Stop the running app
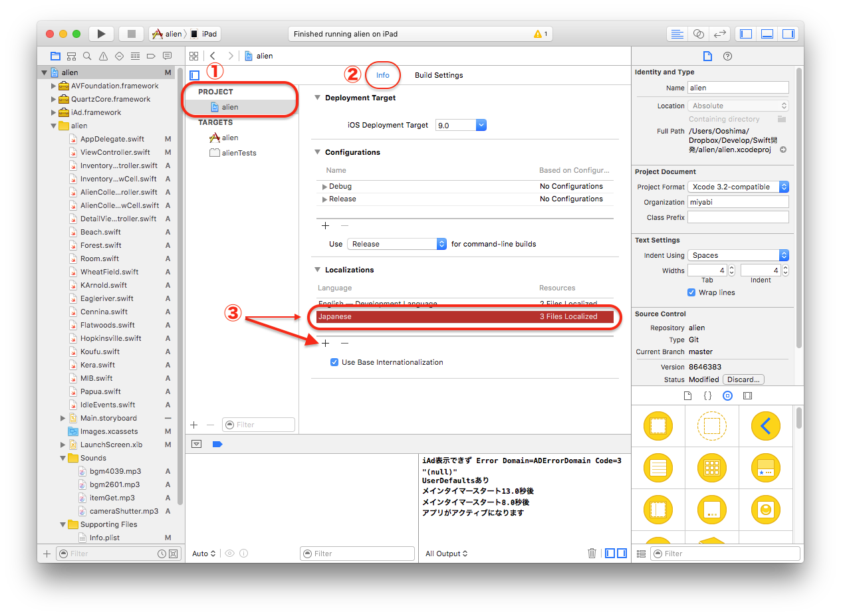The image size is (841, 616). [131, 34]
